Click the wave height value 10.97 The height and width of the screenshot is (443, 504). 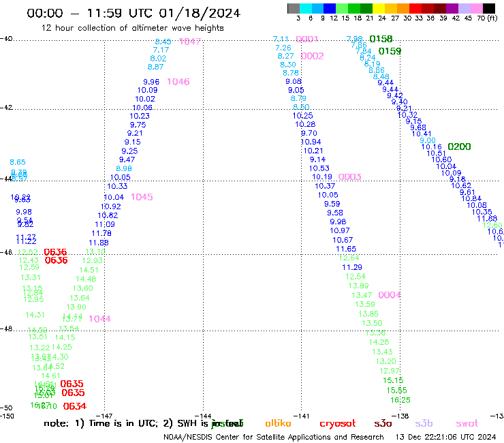click(340, 230)
